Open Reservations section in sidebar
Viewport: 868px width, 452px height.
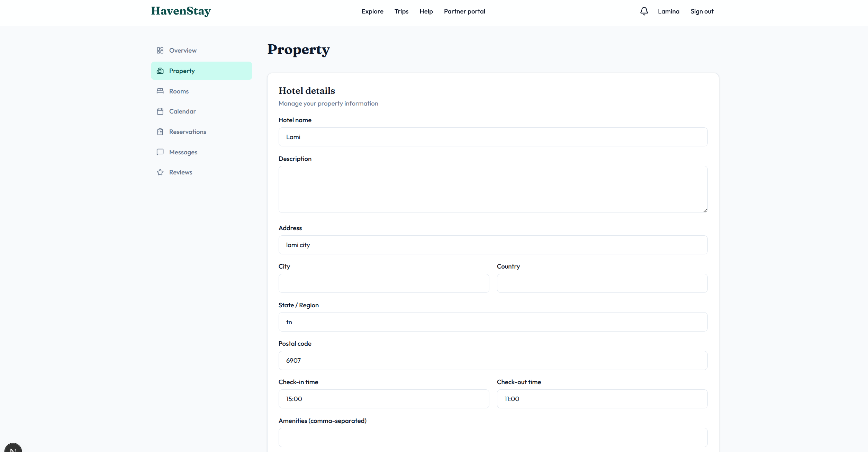pyautogui.click(x=201, y=132)
